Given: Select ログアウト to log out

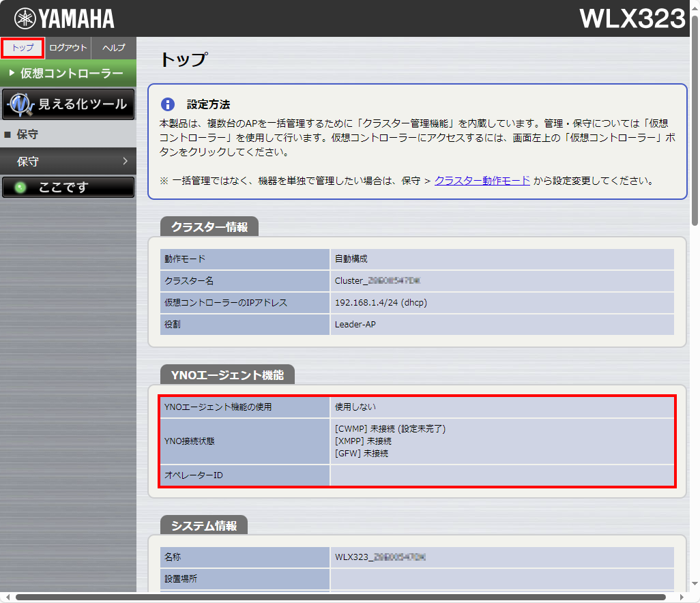Looking at the screenshot, I should (x=68, y=48).
